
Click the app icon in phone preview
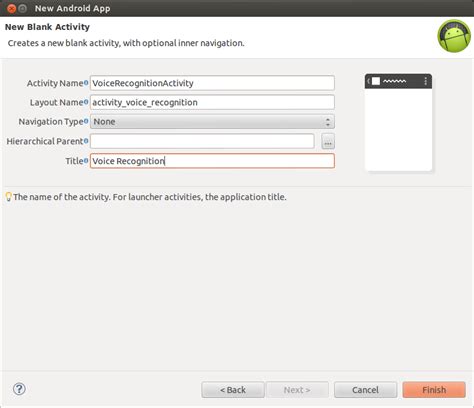(x=376, y=81)
